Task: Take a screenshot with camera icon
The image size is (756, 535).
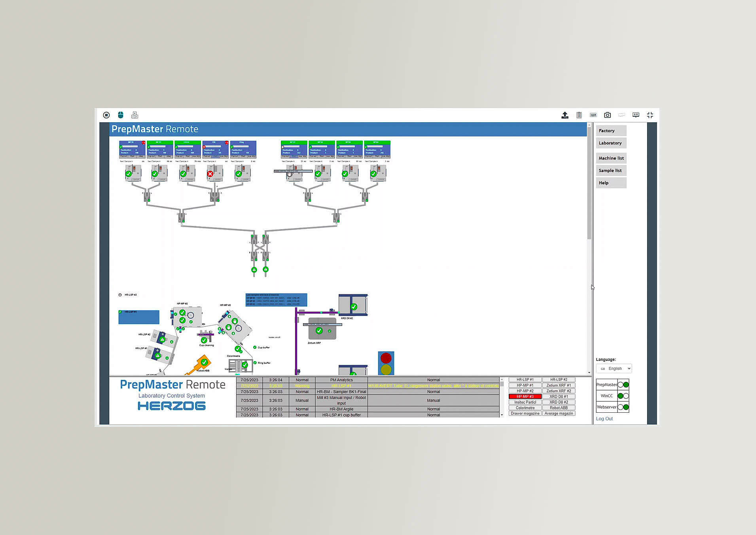Action: point(607,115)
